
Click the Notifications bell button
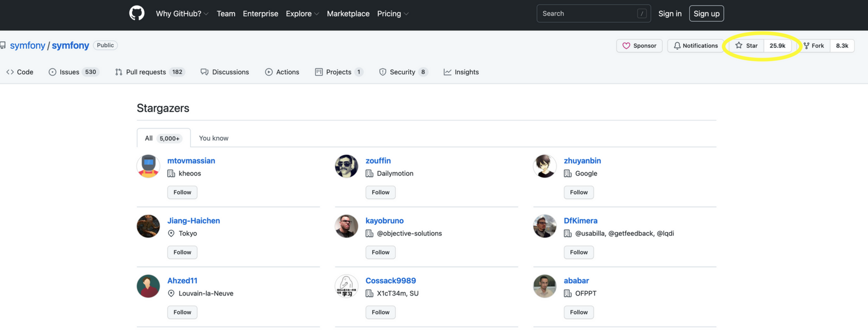(x=696, y=46)
